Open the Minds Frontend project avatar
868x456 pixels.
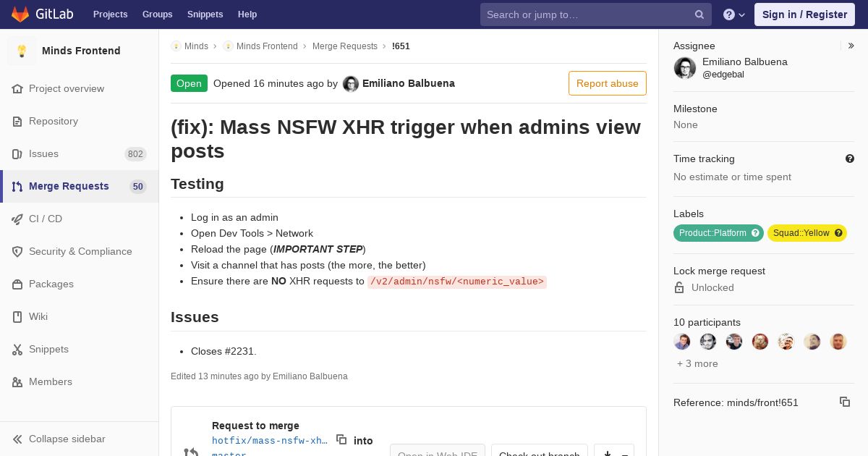coord(22,51)
